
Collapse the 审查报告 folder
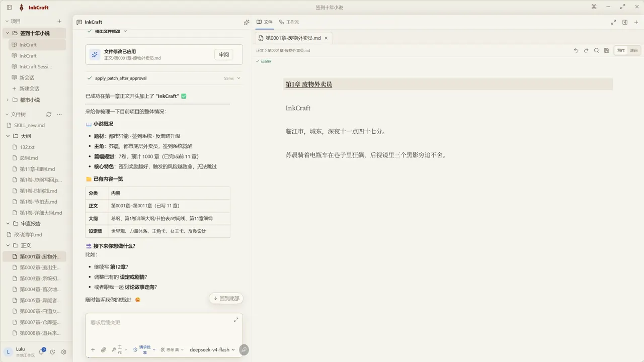coord(8,224)
